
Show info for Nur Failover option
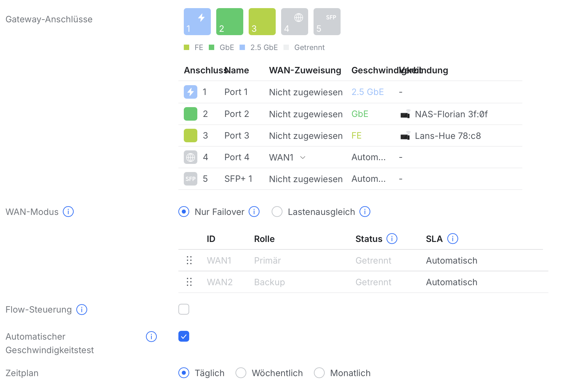coord(254,212)
